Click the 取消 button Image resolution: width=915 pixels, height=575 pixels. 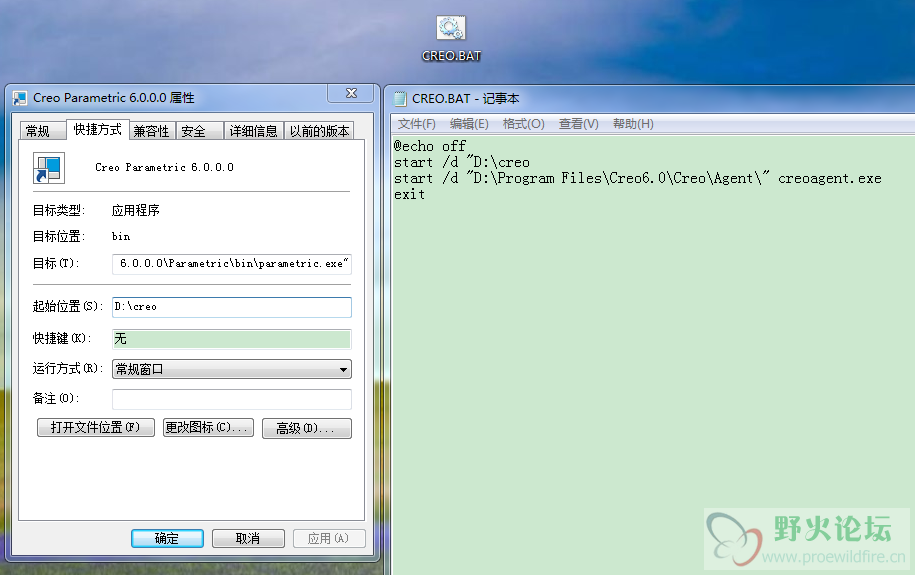[248, 538]
